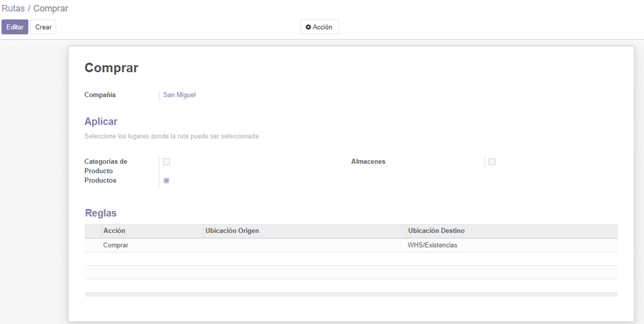This screenshot has width=644, height=324.
Task: Toggle the Productos checkbox
Action: [166, 180]
